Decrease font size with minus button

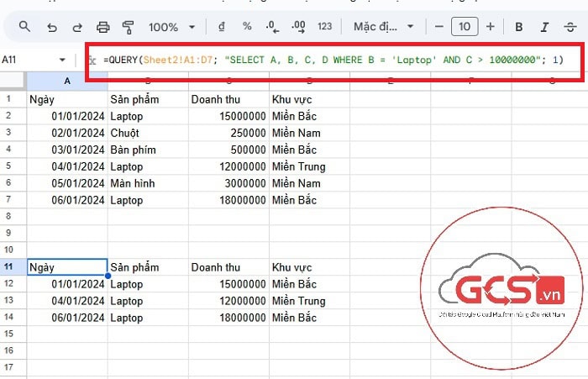pos(438,27)
